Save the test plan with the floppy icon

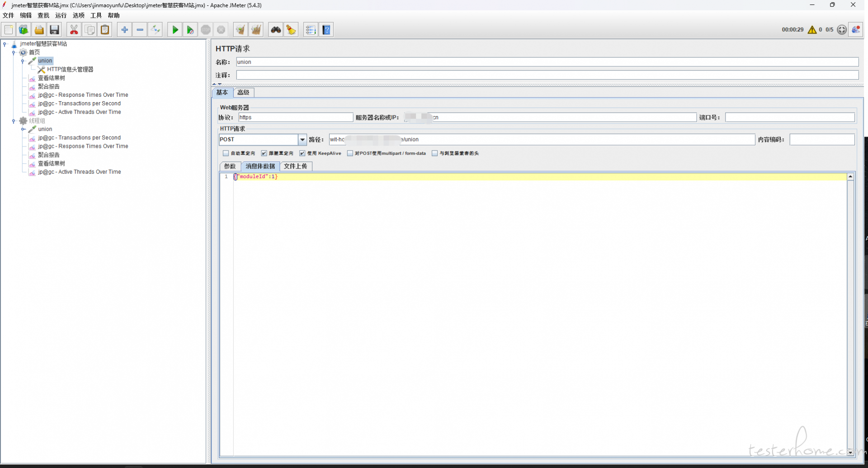pos(55,30)
